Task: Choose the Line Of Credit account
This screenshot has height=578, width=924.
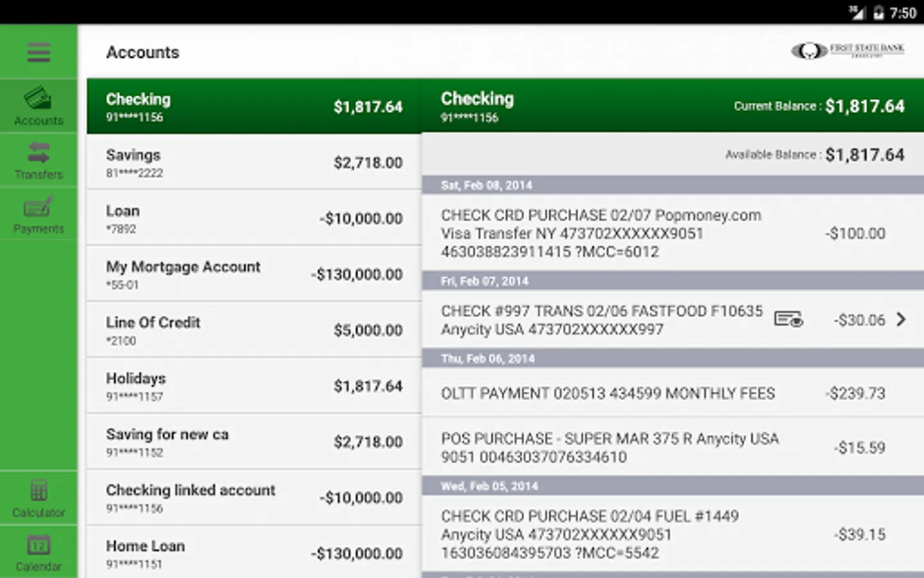Action: click(253, 330)
